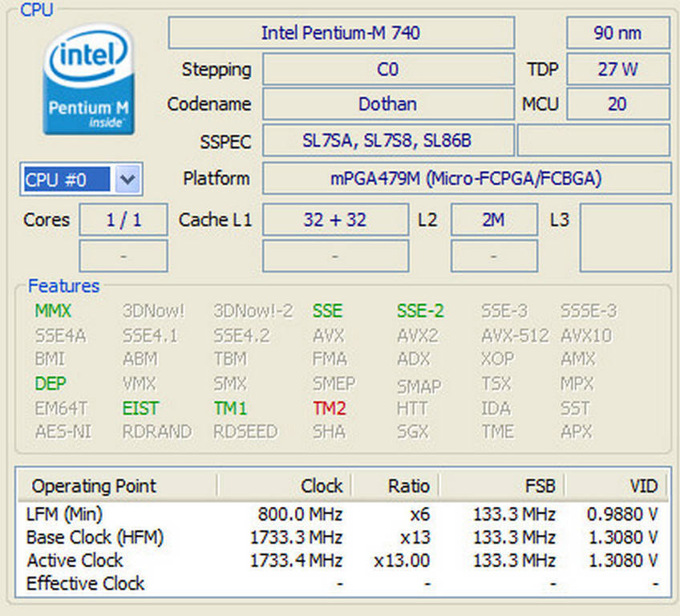680x616 pixels.
Task: Click the Stepping value C0
Action: pos(387,70)
